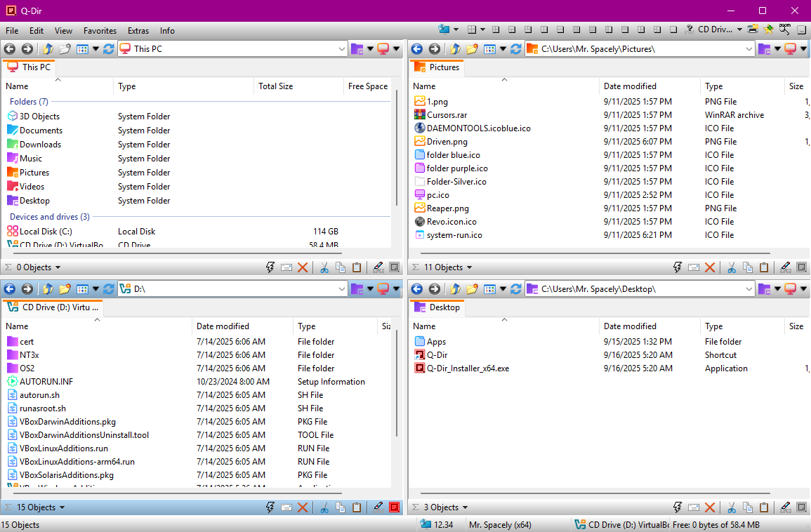This screenshot has width=811, height=532.
Task: Open the zoom magnifier tool
Action: tap(784, 29)
